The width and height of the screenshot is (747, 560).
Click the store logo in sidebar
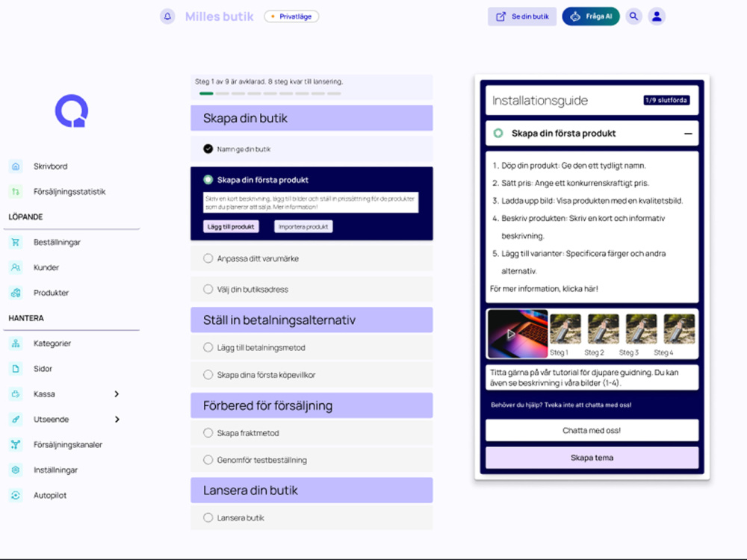[x=72, y=111]
